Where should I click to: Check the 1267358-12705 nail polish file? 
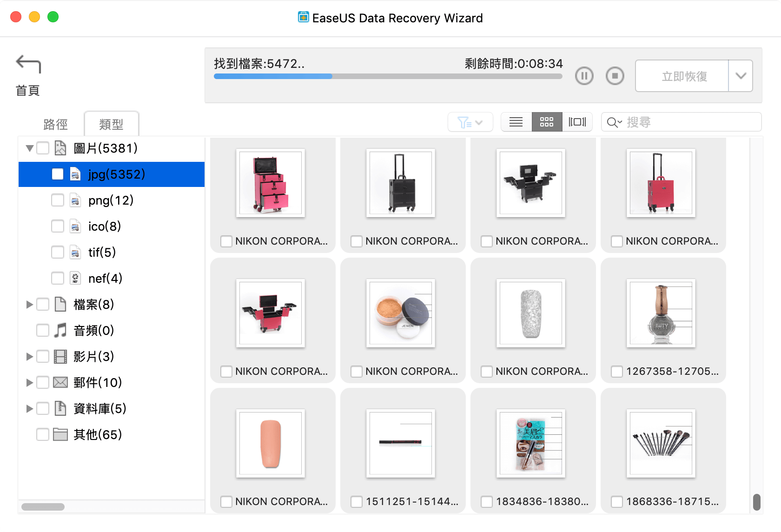tap(617, 372)
